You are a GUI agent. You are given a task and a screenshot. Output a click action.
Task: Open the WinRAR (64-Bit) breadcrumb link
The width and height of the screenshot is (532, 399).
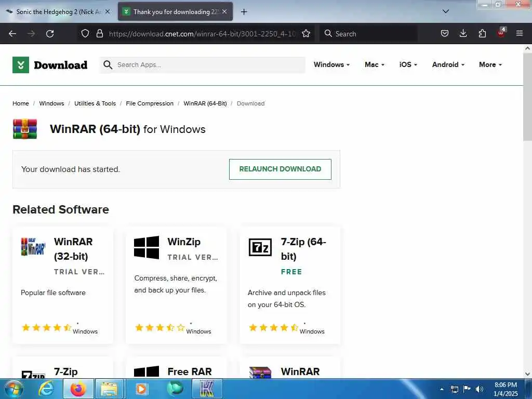tap(205, 103)
